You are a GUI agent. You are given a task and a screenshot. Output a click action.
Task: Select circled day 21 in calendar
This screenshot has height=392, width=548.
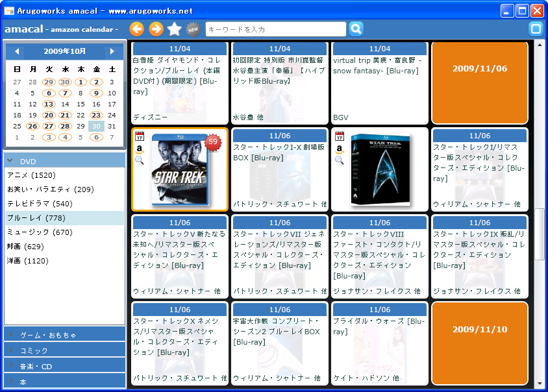[65, 116]
